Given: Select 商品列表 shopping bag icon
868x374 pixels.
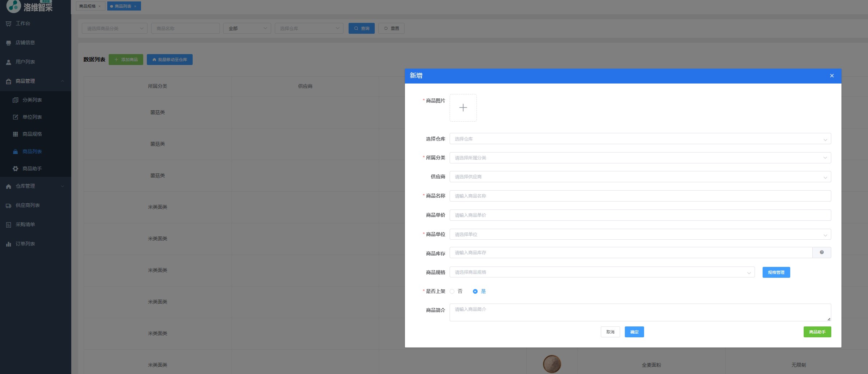Looking at the screenshot, I should 15,151.
